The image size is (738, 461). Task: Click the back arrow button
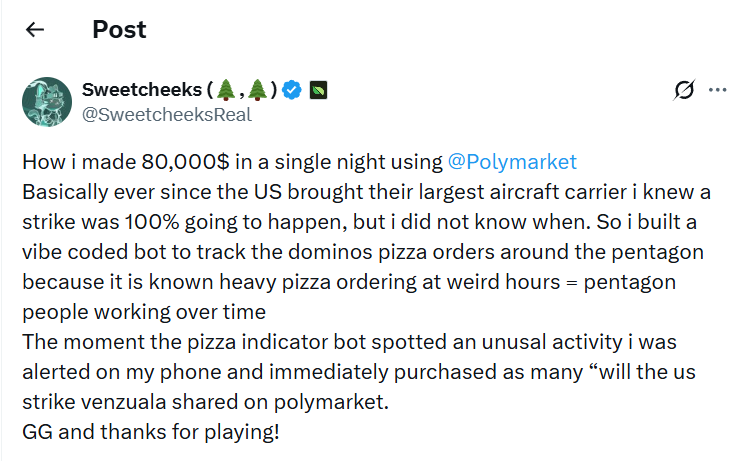click(x=35, y=30)
